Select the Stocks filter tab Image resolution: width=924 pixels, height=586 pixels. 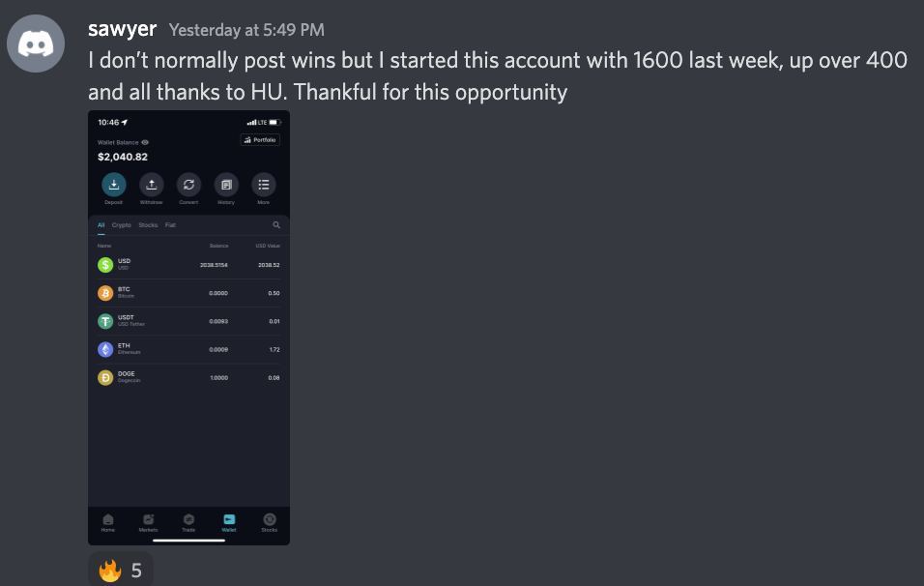pyautogui.click(x=148, y=225)
